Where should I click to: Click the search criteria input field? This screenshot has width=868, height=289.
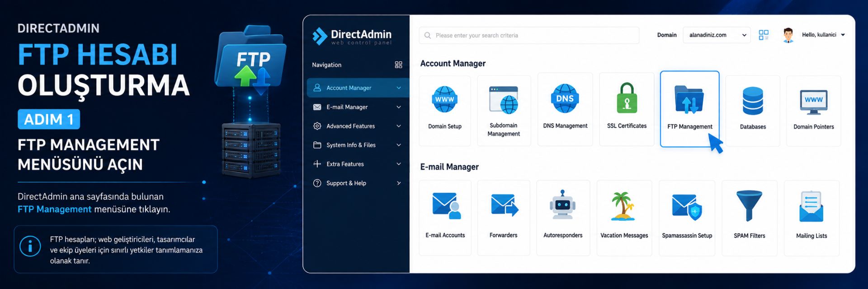(529, 35)
